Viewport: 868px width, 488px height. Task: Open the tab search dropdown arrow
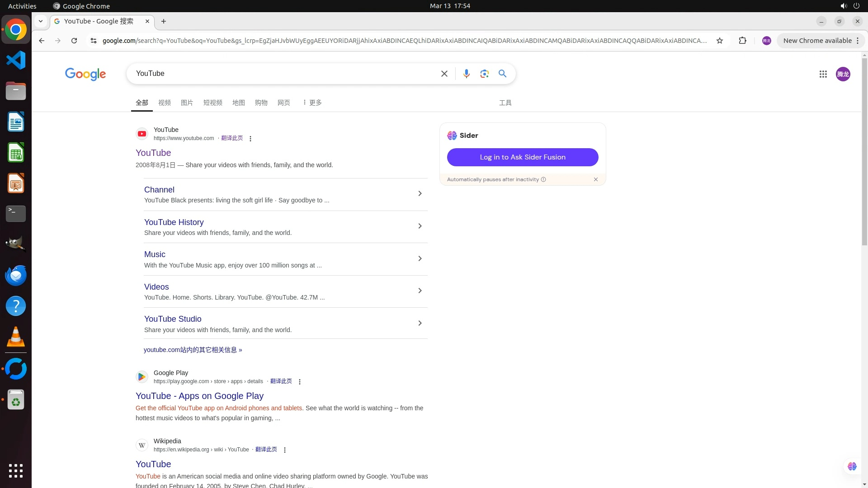pos(41,21)
